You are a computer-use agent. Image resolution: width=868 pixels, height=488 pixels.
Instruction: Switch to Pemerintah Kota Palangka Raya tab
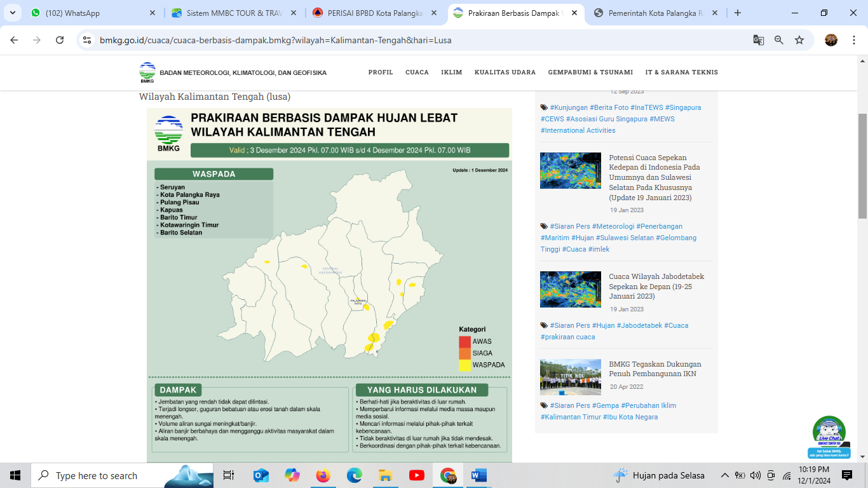(656, 13)
